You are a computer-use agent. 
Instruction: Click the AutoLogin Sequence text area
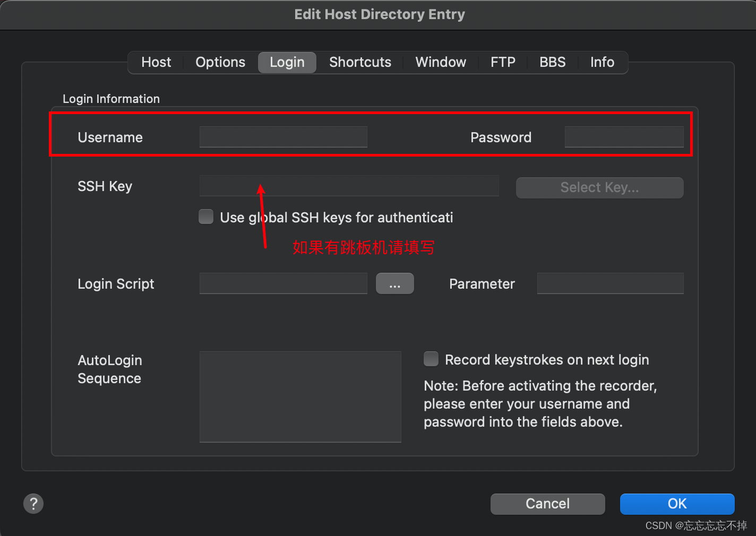(300, 396)
